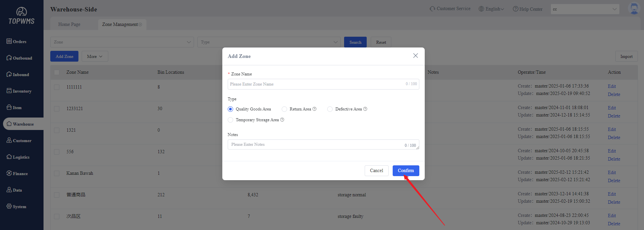The height and width of the screenshot is (230, 644).
Task: Select the Return Area radio option
Action: pyautogui.click(x=284, y=109)
